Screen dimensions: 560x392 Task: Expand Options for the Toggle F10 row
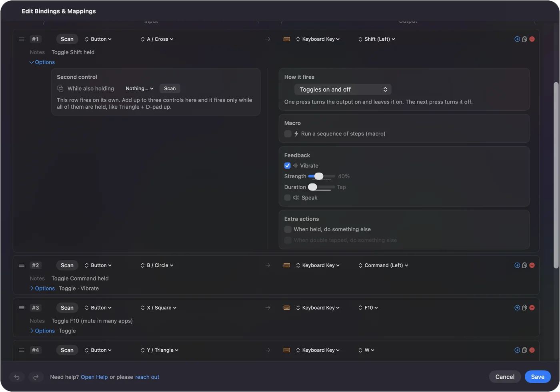(x=42, y=331)
